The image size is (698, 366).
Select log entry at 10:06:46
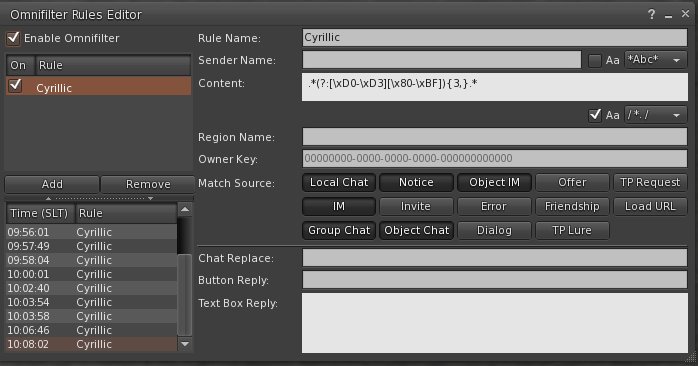point(91,330)
